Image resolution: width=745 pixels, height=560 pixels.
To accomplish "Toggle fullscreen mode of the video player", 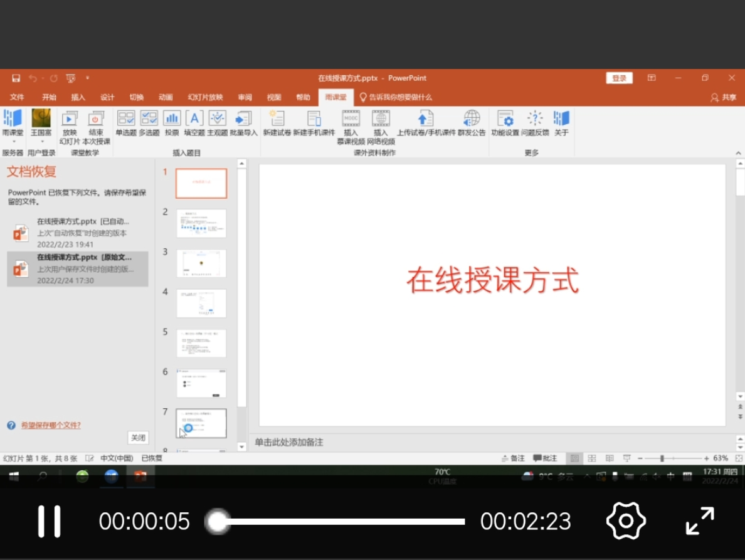I will click(x=700, y=521).
